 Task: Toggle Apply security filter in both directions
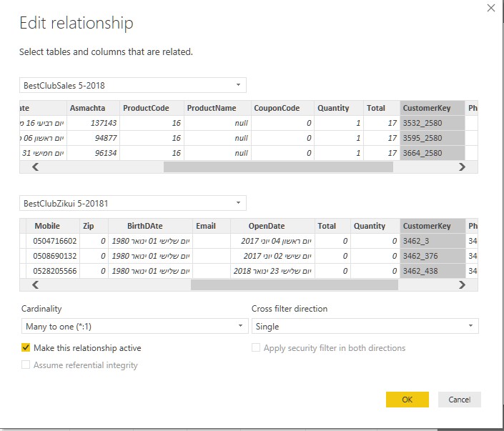click(256, 348)
